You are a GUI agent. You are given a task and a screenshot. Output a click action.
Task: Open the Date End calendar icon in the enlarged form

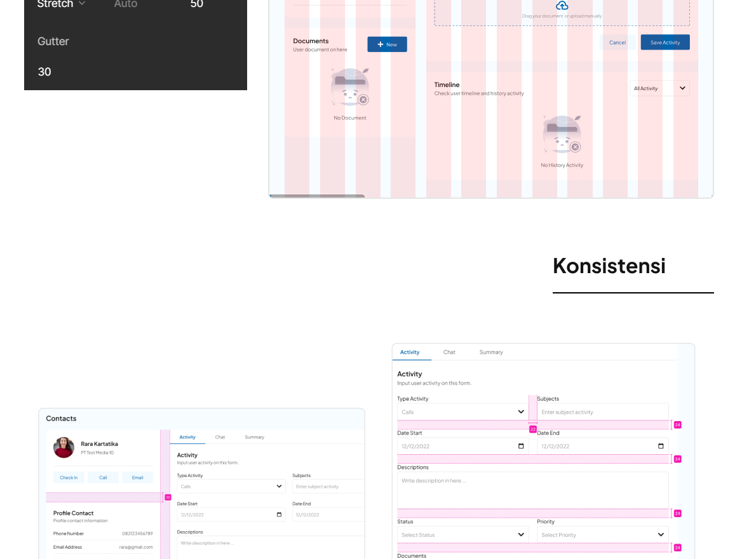click(661, 446)
